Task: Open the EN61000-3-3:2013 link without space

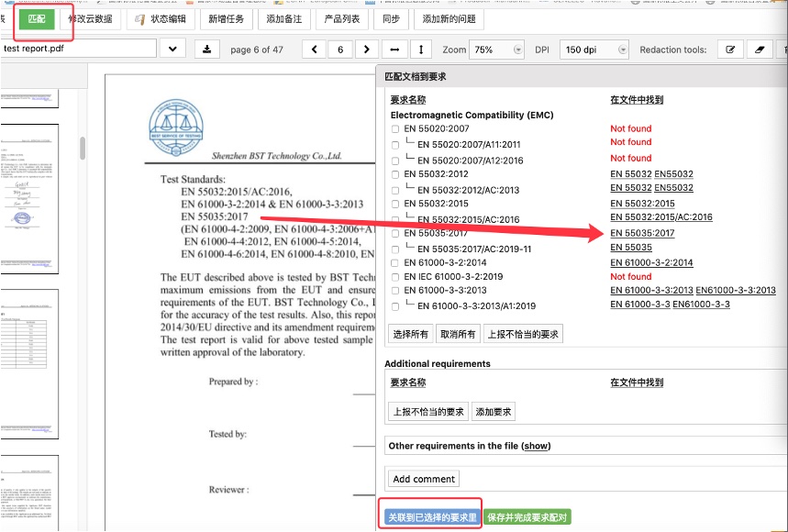Action: 735,291
